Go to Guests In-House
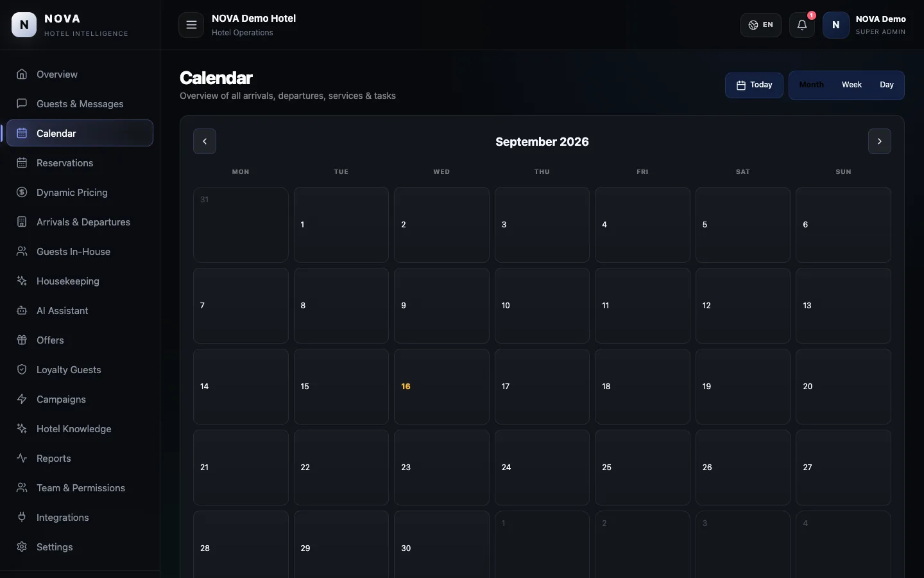 pos(80,251)
